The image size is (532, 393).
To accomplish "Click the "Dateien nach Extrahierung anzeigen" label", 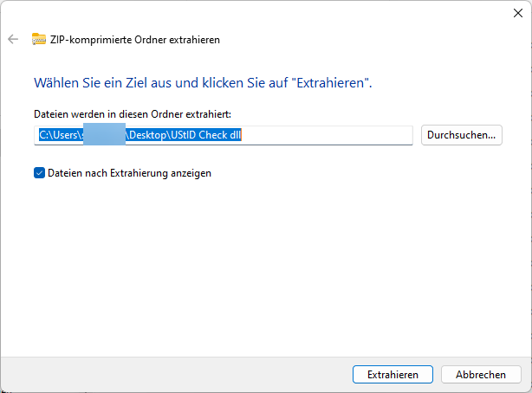I will [129, 172].
